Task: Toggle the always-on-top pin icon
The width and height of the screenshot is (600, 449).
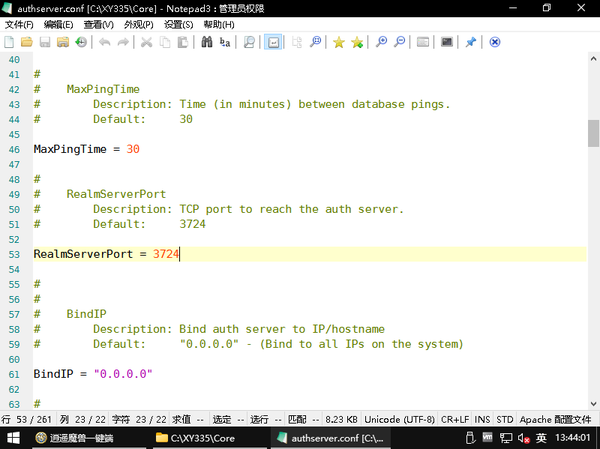Action: point(471,42)
